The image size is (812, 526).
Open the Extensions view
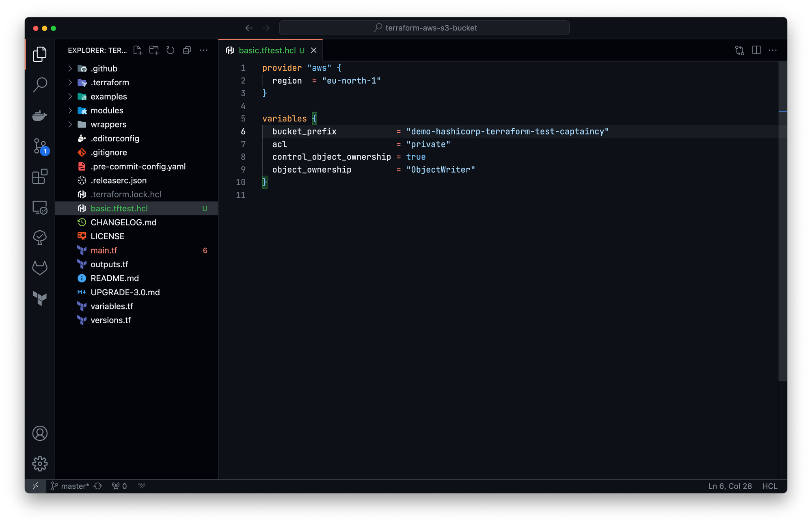click(x=40, y=177)
